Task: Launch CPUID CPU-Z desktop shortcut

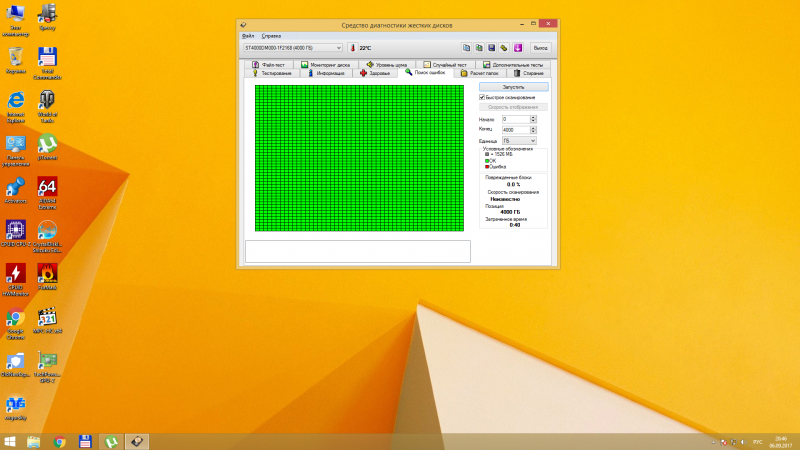Action: click(x=16, y=234)
